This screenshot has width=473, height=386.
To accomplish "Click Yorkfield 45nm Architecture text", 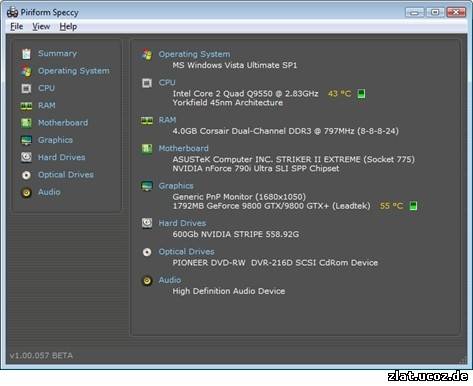I will [x=228, y=103].
